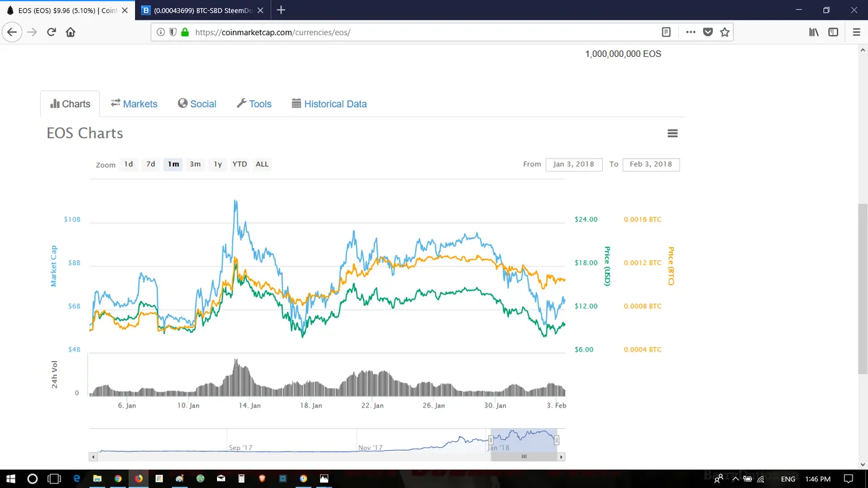Open Calculator from the taskbar
This screenshot has width=868, height=488.
point(241,479)
